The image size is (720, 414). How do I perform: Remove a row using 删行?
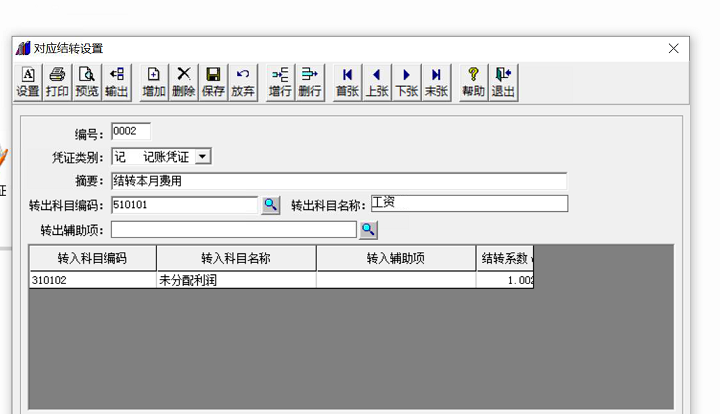point(310,82)
